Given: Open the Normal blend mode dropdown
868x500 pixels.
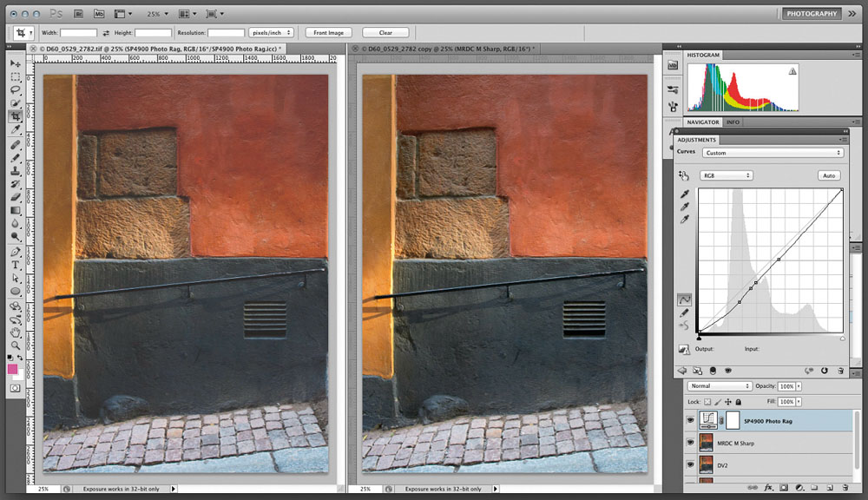Looking at the screenshot, I should pyautogui.click(x=720, y=385).
